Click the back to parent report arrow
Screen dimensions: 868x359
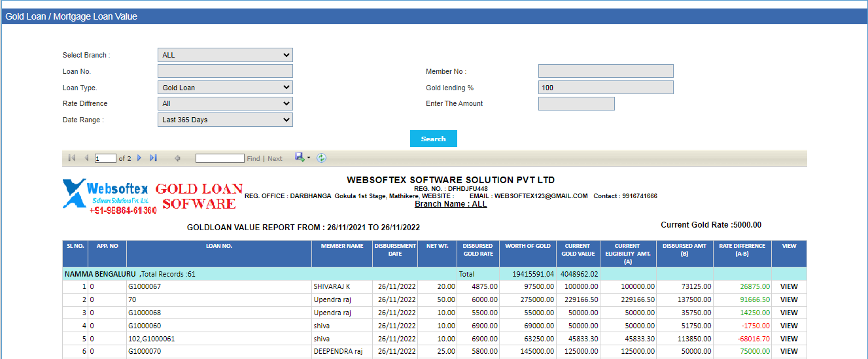click(x=177, y=158)
